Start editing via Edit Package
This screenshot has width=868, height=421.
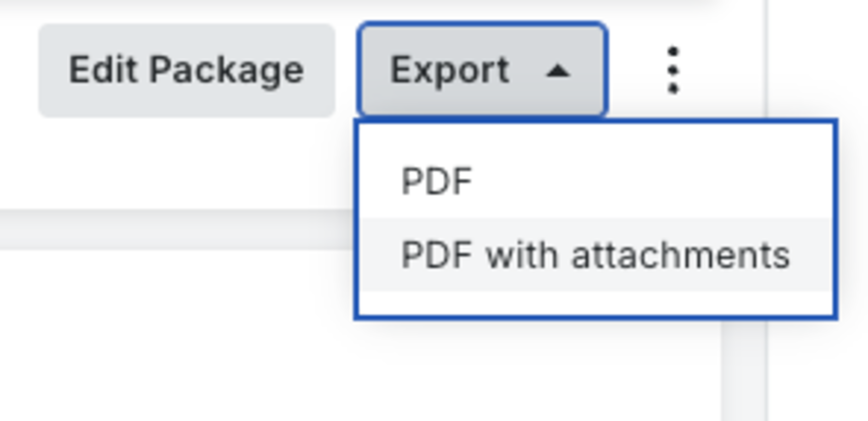186,70
